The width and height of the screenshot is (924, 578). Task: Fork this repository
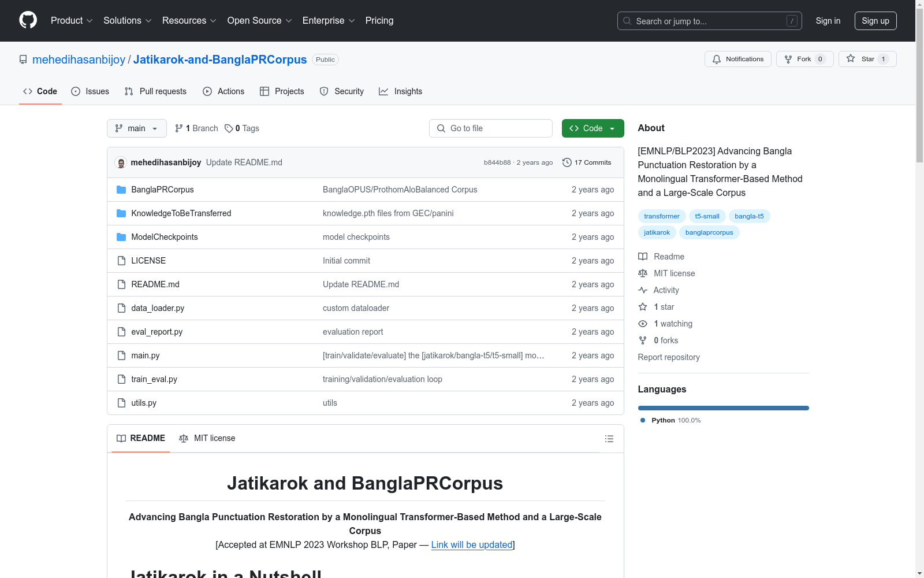(x=805, y=59)
